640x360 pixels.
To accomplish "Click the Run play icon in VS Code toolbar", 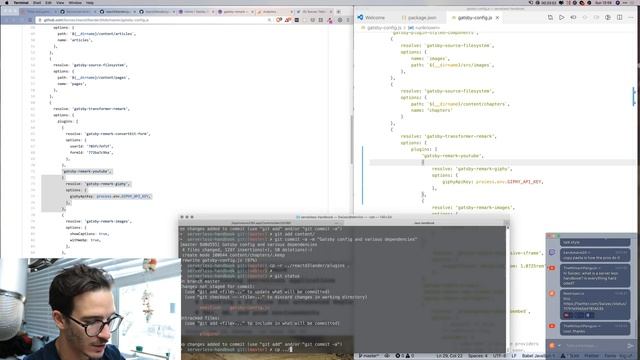I will tap(562, 18).
